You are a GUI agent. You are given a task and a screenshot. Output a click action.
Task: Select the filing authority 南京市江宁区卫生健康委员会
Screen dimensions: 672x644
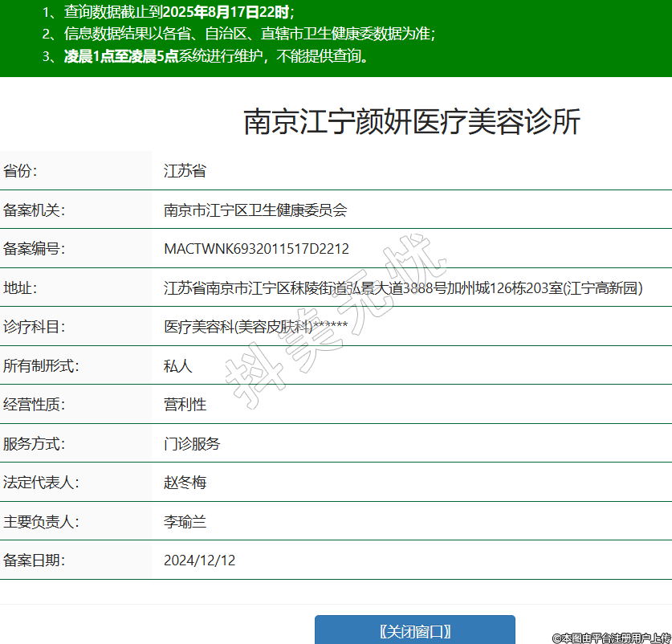(x=255, y=210)
